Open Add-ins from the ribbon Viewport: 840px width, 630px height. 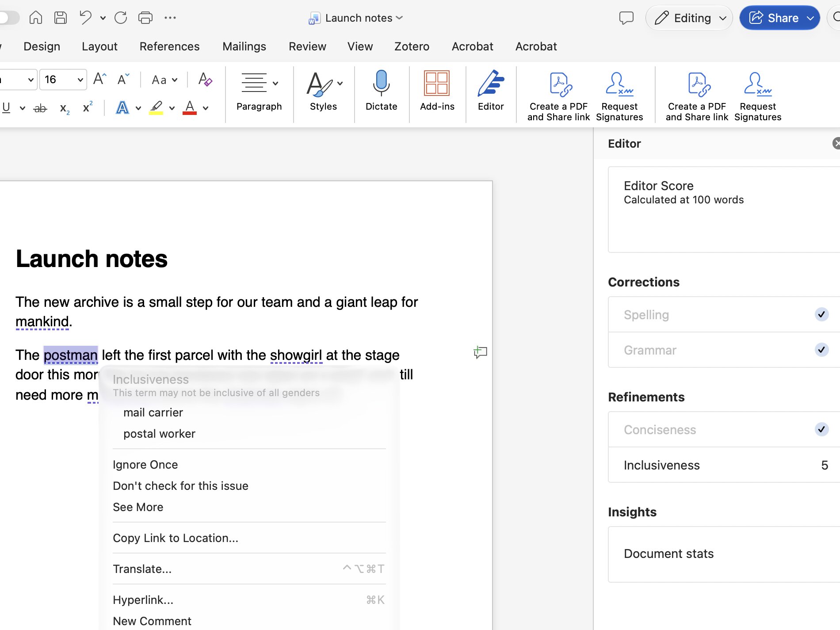(437, 91)
